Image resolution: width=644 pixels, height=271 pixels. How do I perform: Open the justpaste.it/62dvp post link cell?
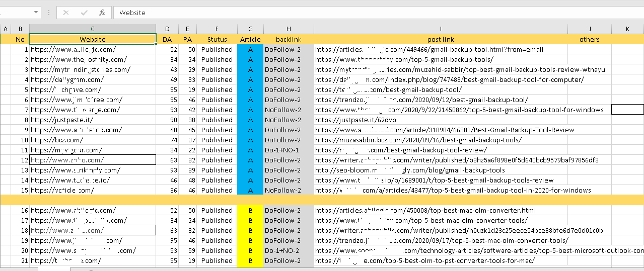pos(441,120)
